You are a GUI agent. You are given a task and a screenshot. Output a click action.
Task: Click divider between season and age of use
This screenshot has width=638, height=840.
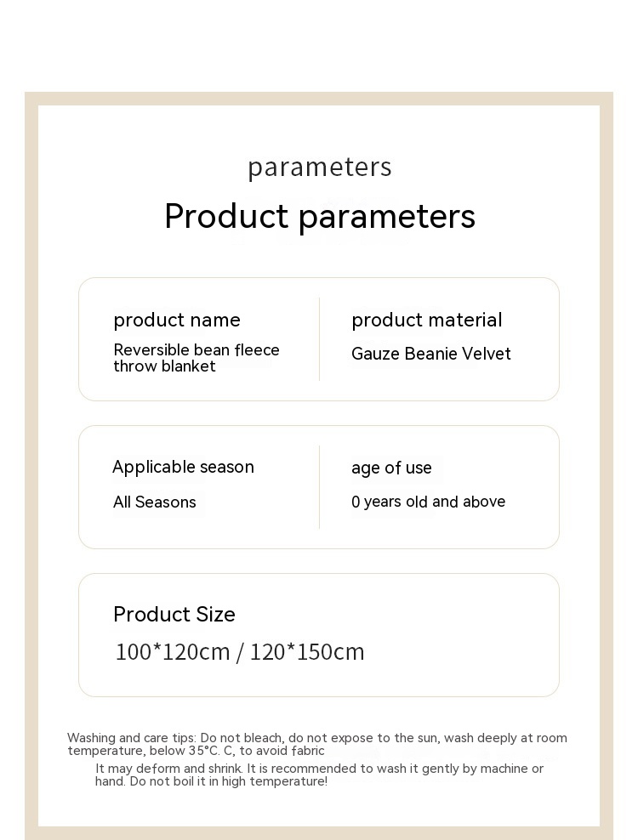319,486
